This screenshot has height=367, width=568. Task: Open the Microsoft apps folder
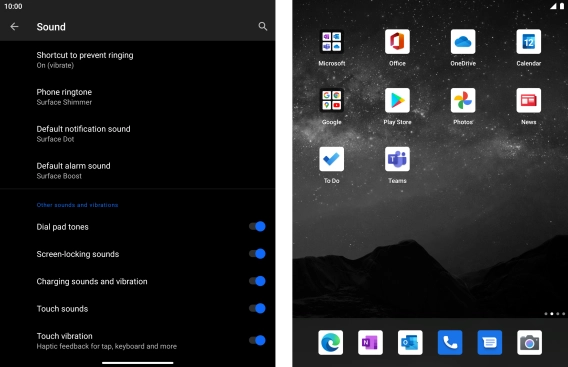coord(331,42)
